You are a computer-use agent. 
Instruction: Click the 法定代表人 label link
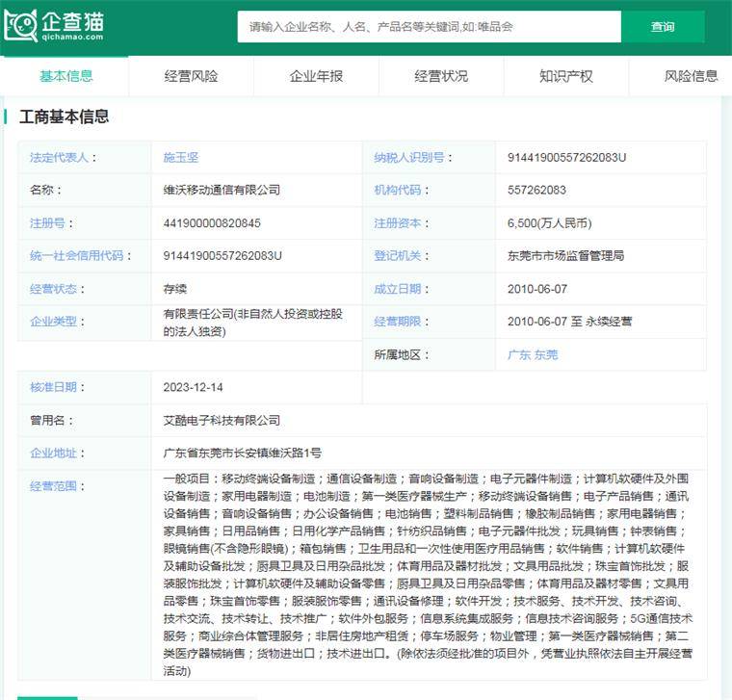click(x=59, y=157)
